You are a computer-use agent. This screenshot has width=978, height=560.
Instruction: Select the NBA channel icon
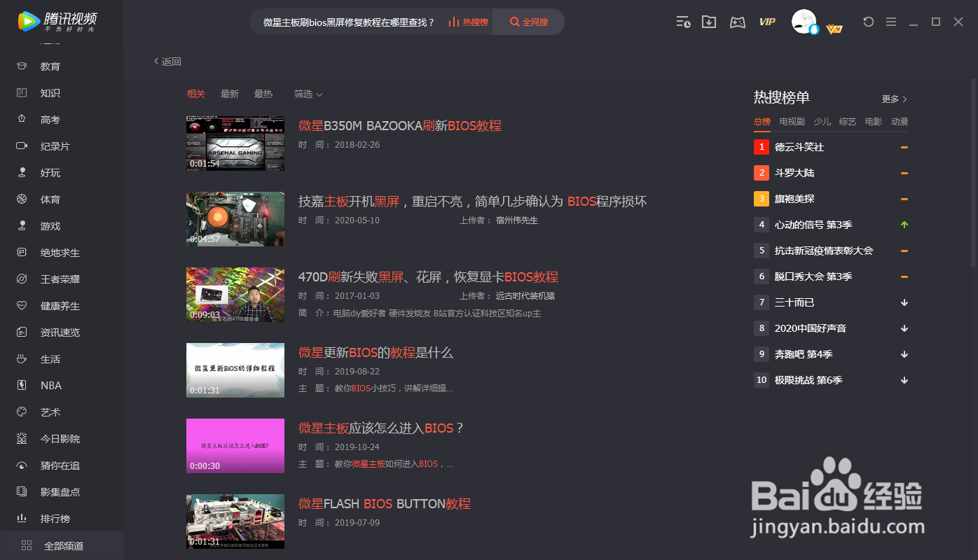[22, 386]
